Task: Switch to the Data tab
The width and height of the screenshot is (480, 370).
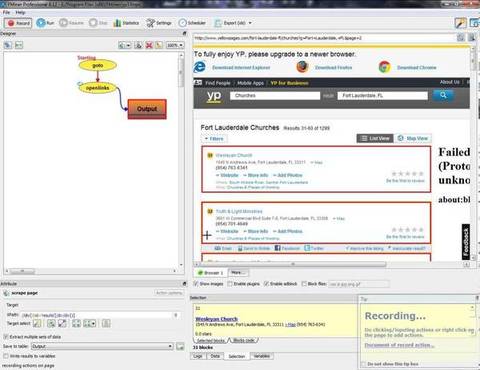Action: [215, 356]
